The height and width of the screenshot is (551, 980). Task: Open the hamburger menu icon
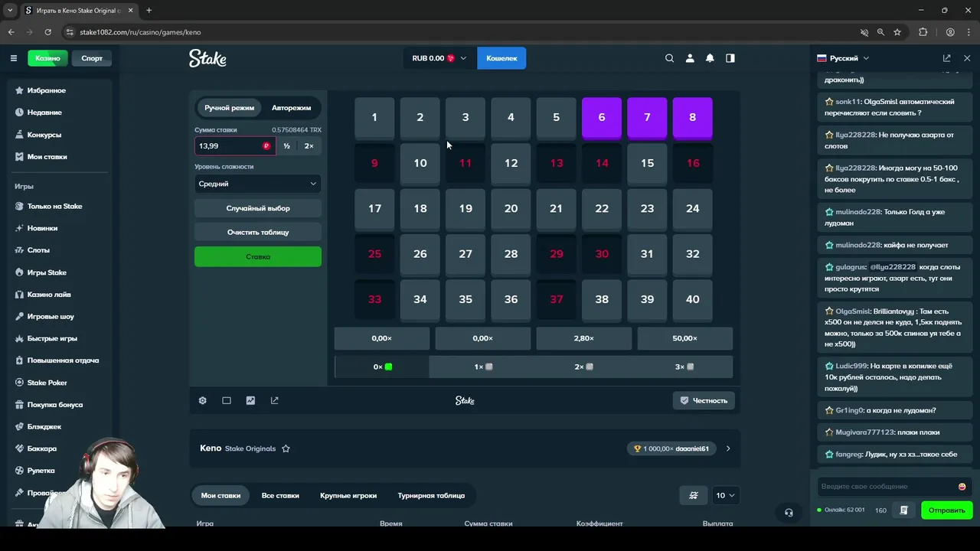click(13, 58)
